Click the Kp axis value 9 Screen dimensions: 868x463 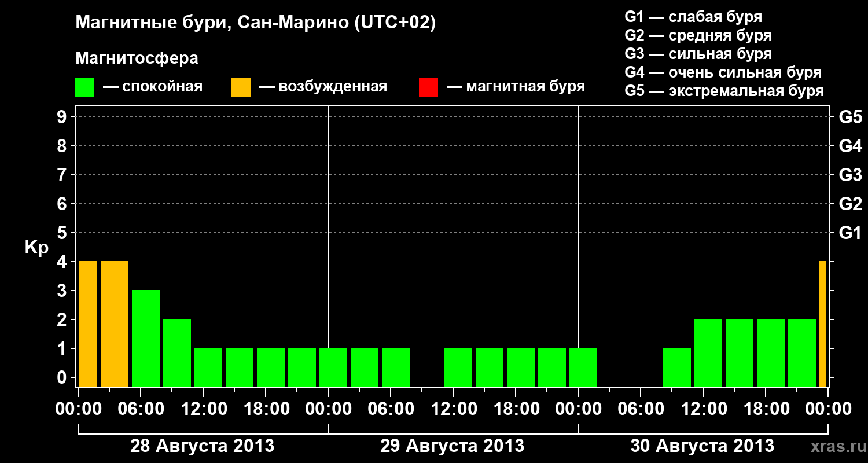tap(62, 117)
